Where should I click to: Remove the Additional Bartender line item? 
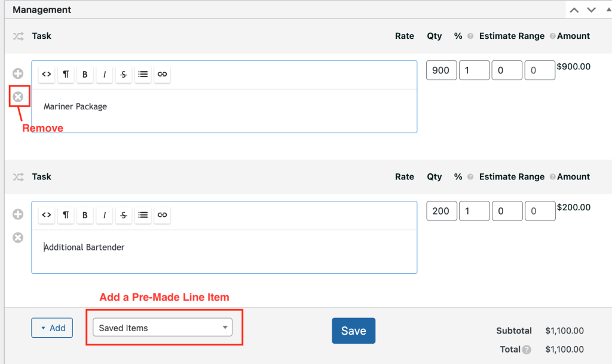pyautogui.click(x=18, y=238)
